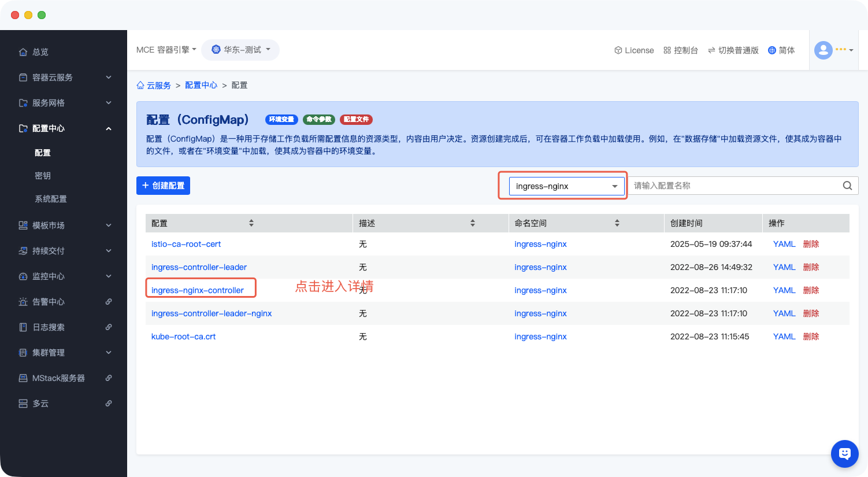
Task: Open ingress-nginx-controller config details
Action: click(198, 290)
